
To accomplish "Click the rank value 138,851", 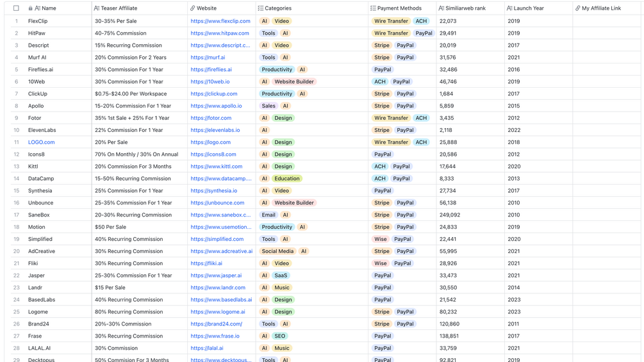I will pos(449,336).
